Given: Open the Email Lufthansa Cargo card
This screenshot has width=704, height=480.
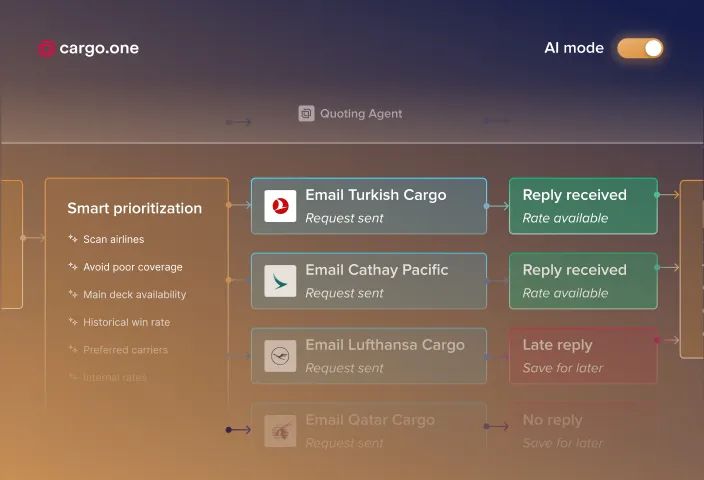Looking at the screenshot, I should (x=369, y=356).
